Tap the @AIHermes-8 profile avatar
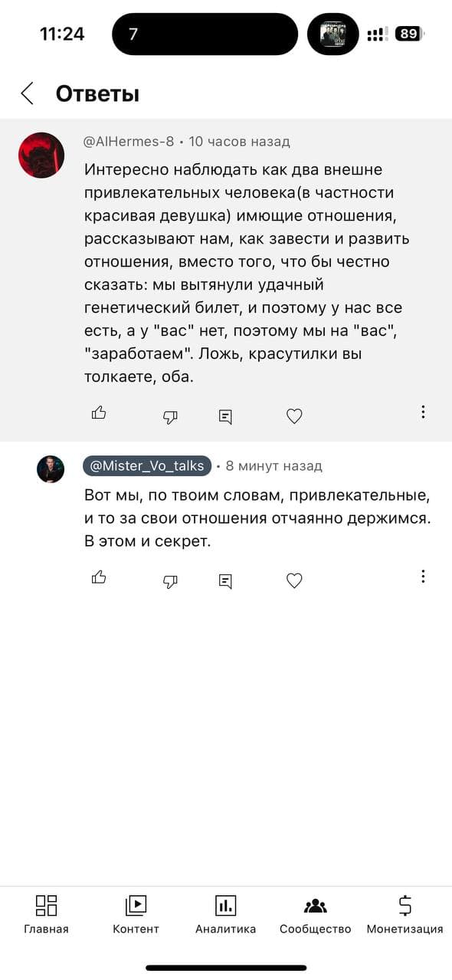The height and width of the screenshot is (980, 452). coord(41,155)
